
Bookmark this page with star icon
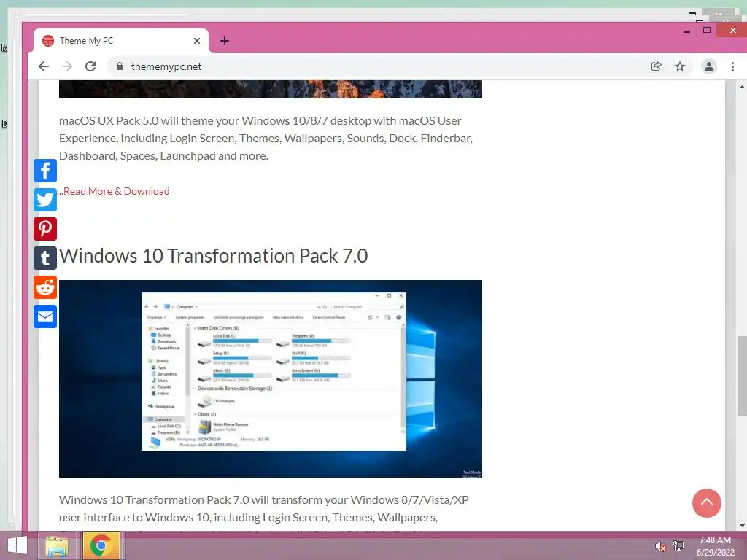click(x=680, y=66)
